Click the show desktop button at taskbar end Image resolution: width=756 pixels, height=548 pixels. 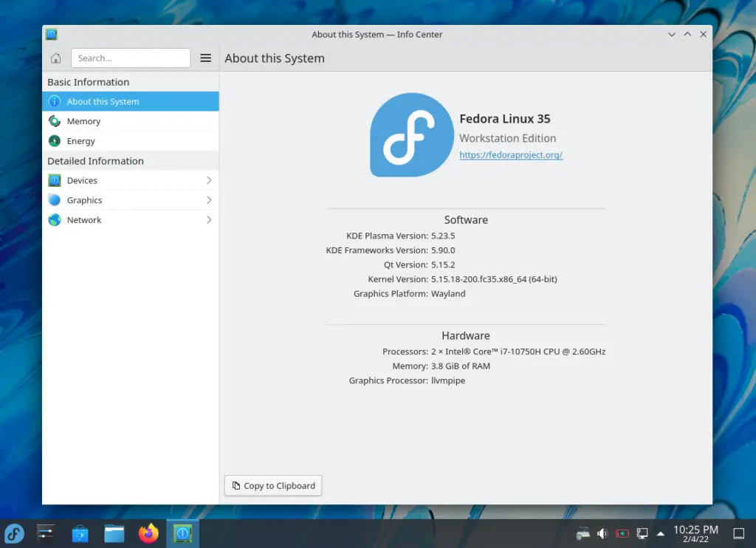739,532
